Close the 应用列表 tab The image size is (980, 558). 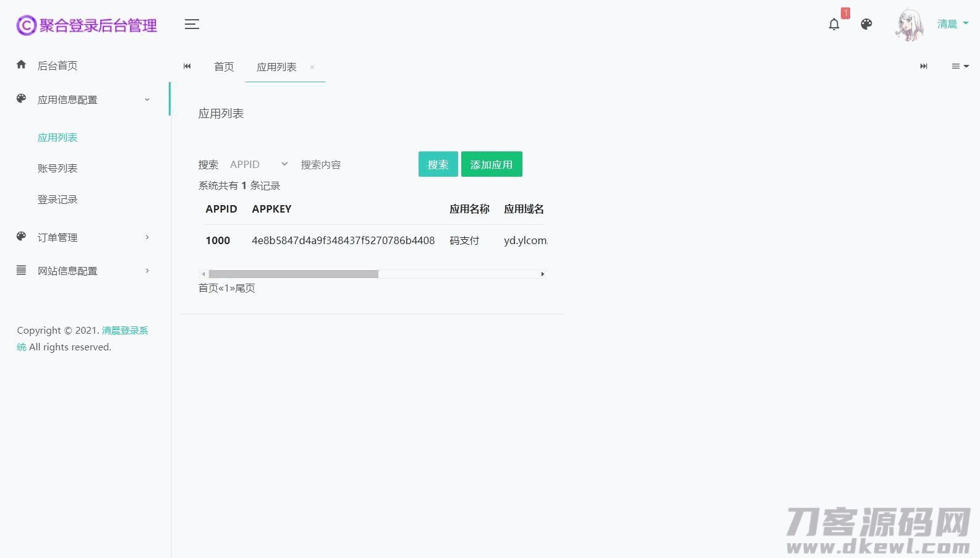(312, 67)
